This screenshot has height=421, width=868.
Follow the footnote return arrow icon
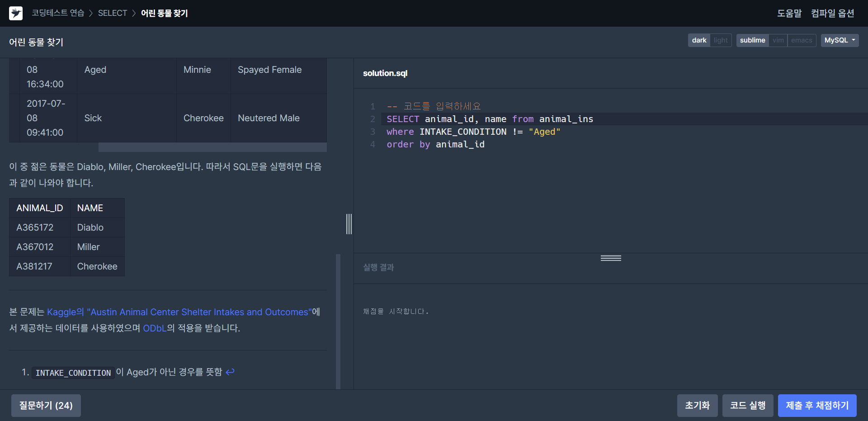pos(230,372)
